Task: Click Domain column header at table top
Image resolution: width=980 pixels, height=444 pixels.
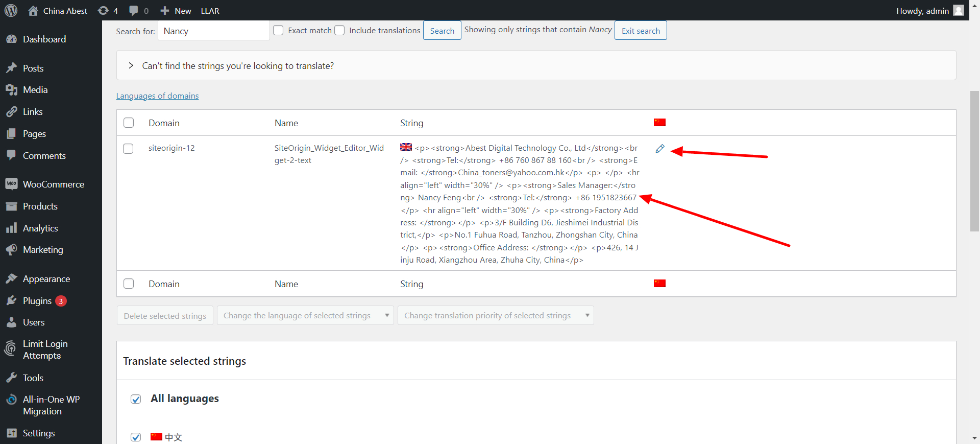Action: pos(164,123)
